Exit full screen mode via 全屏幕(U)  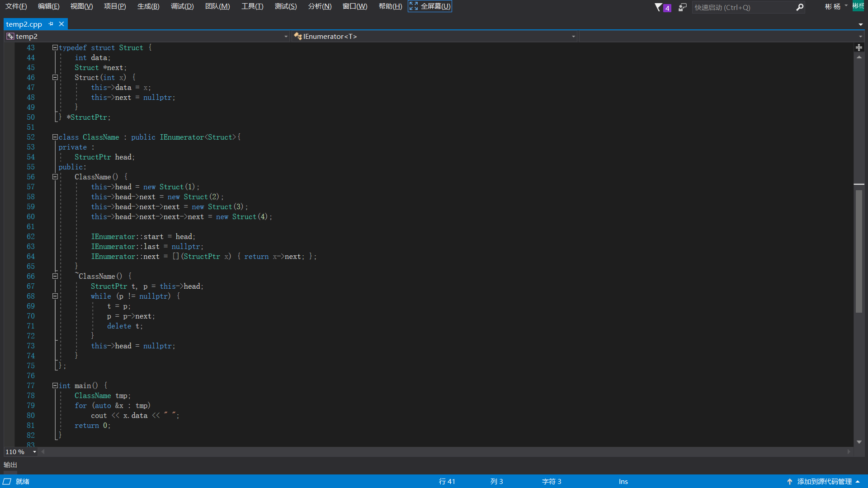430,6
